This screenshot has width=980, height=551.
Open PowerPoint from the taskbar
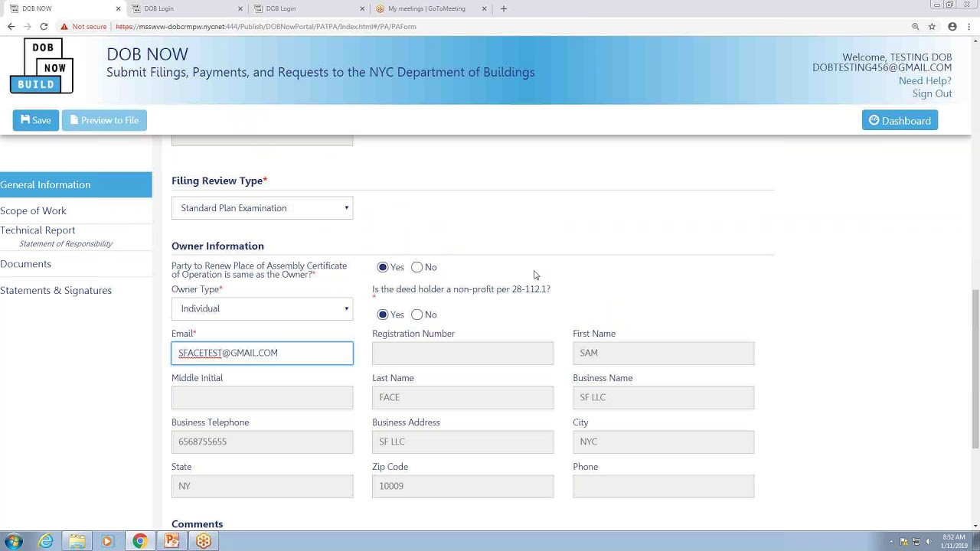tap(171, 541)
